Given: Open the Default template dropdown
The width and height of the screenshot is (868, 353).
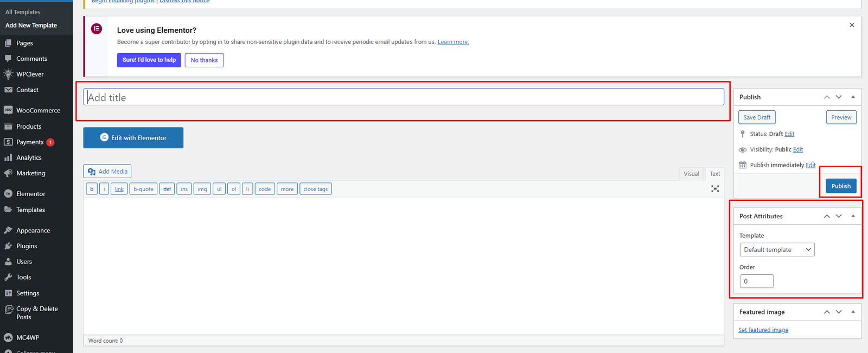Looking at the screenshot, I should pyautogui.click(x=777, y=250).
